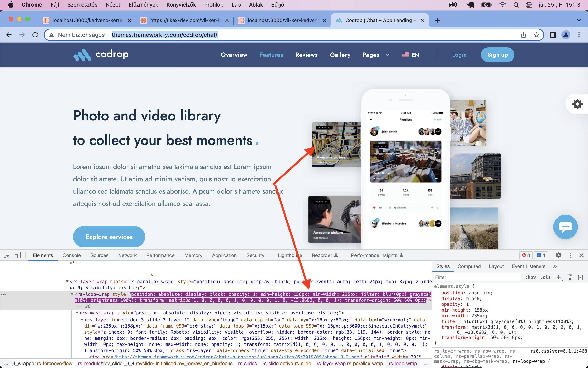Click the inspect element picker icon
The height and width of the screenshot is (368, 588).
(x=7, y=255)
